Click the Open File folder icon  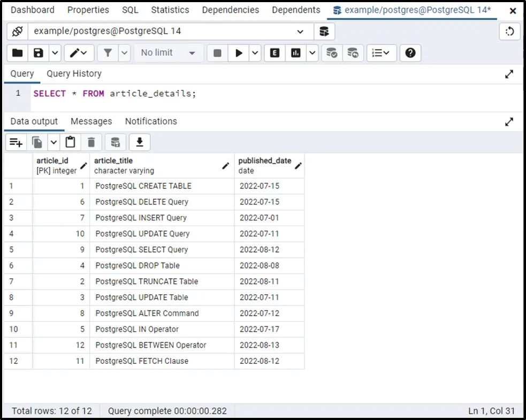18,53
